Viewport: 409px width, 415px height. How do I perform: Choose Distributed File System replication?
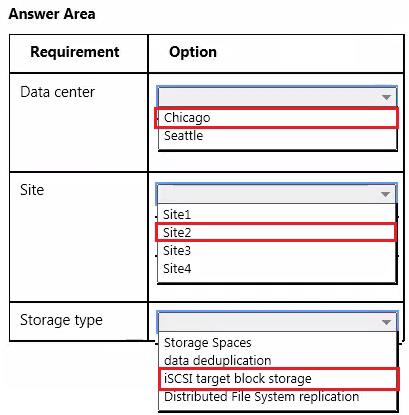262,397
